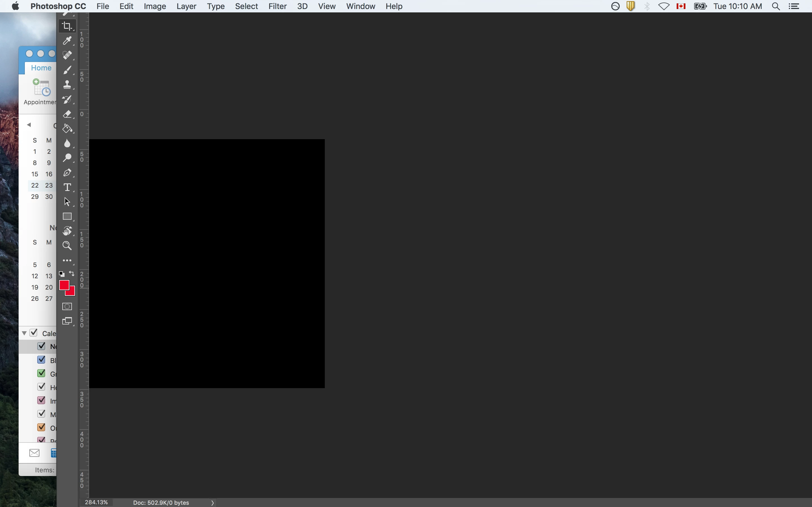The width and height of the screenshot is (812, 507).
Task: Swap foreground and background colors
Action: point(72,273)
